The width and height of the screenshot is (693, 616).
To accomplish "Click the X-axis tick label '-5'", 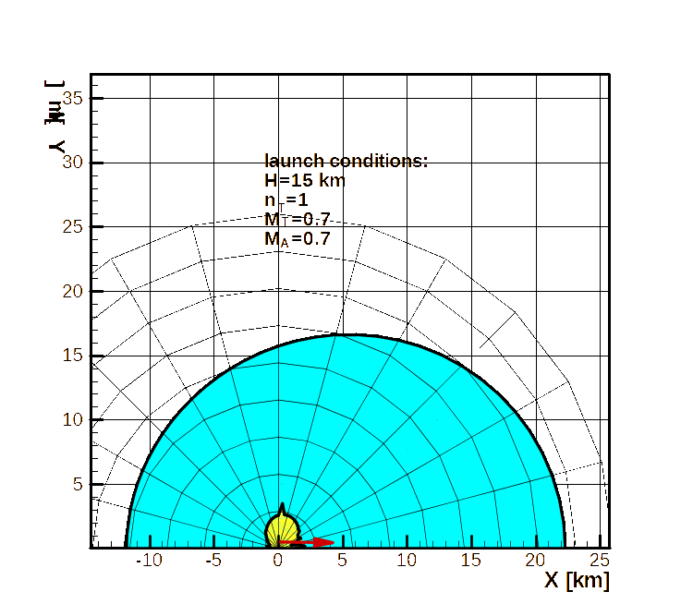I will 213,561.
